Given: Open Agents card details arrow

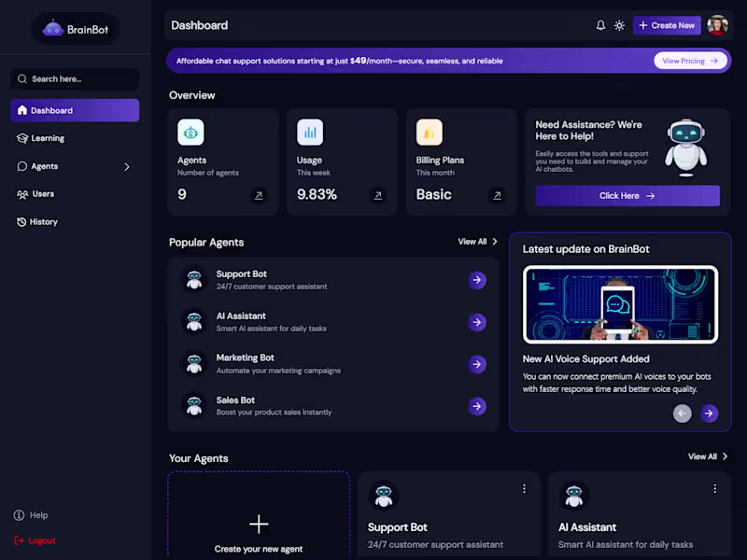Looking at the screenshot, I should click(259, 195).
